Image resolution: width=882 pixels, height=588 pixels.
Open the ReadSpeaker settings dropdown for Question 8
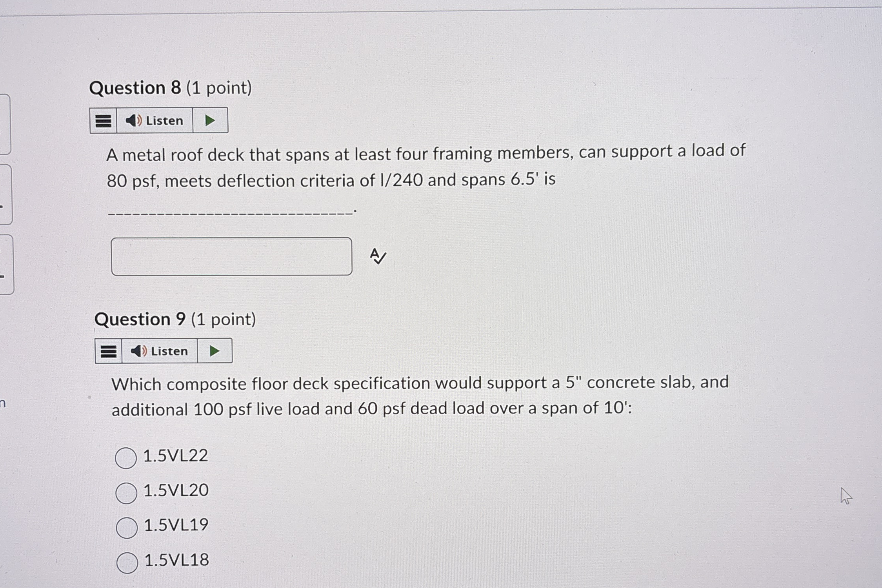[103, 121]
